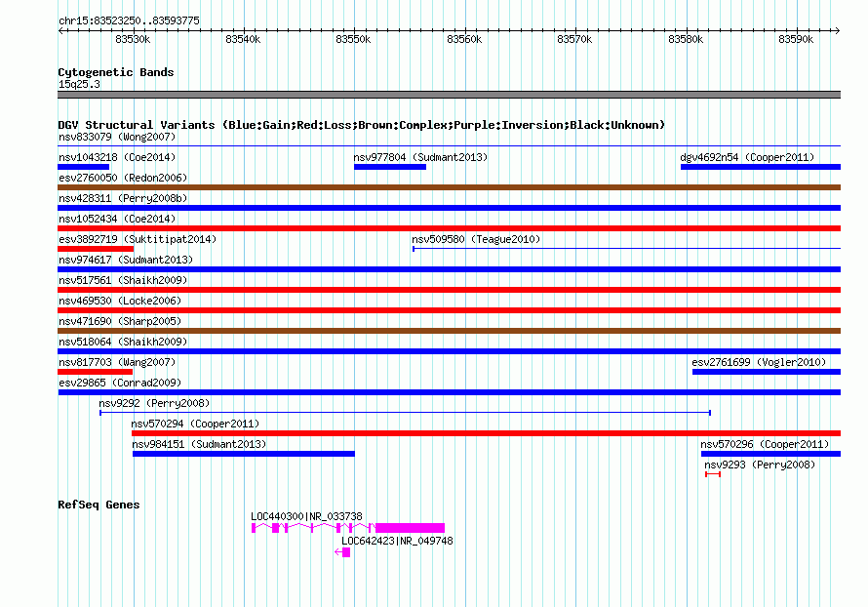
Task: Open nsv9292 (Perry2008) variant label
Action: click(154, 403)
